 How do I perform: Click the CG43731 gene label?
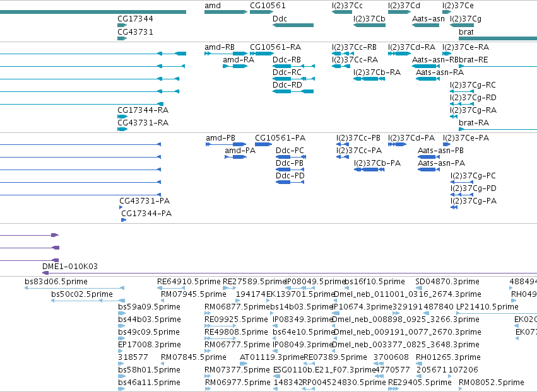[x=135, y=32]
